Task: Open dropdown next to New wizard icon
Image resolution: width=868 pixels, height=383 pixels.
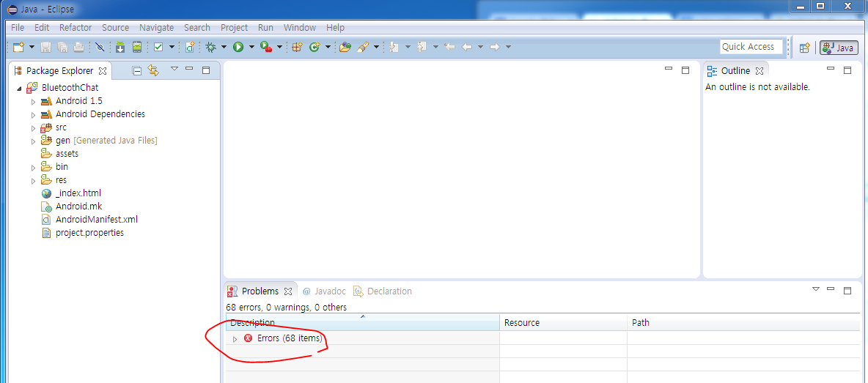Action: (32, 48)
